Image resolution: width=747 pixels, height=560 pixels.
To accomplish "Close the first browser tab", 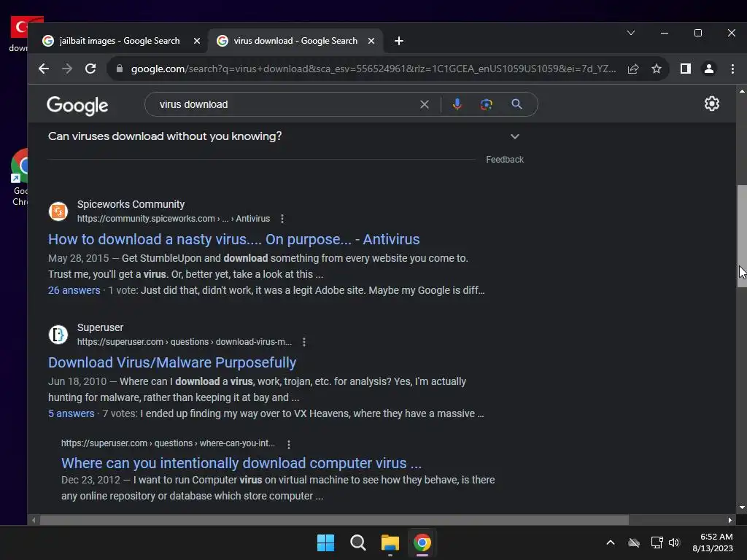I will 197,41.
